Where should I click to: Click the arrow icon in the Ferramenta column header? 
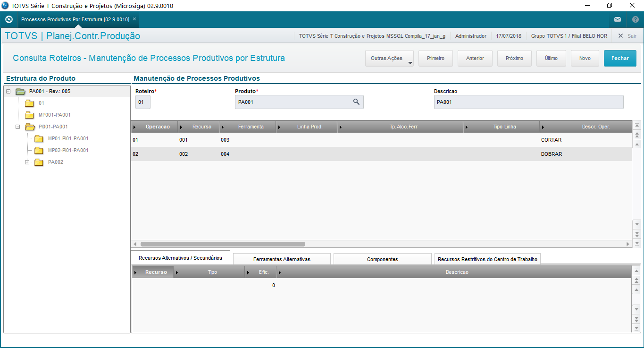click(x=223, y=127)
